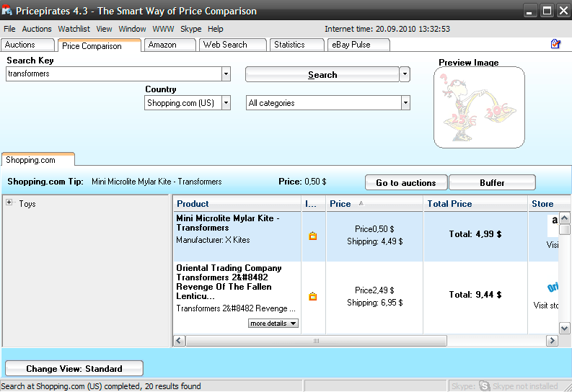
Task: Click the Product column header
Action: [237, 204]
